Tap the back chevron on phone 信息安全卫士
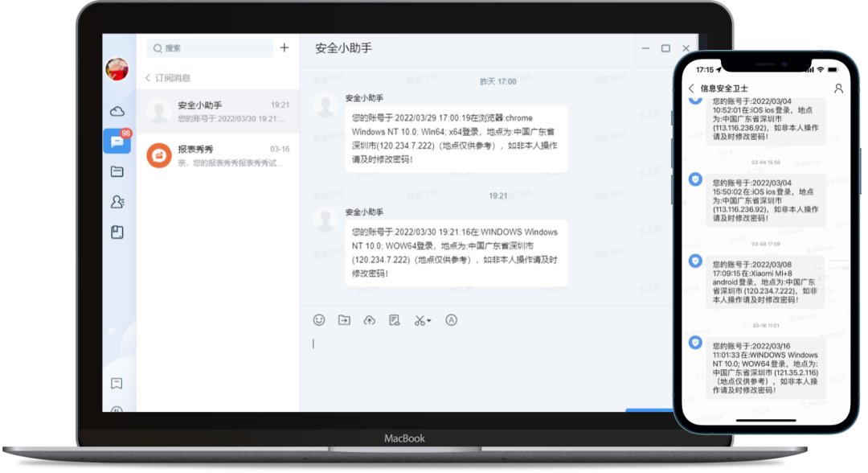 point(691,88)
